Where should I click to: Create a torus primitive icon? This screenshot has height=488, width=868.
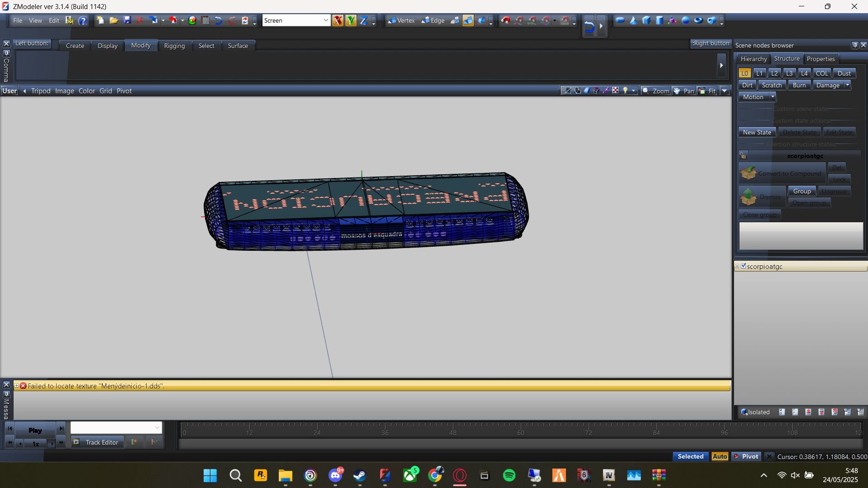[x=699, y=20]
